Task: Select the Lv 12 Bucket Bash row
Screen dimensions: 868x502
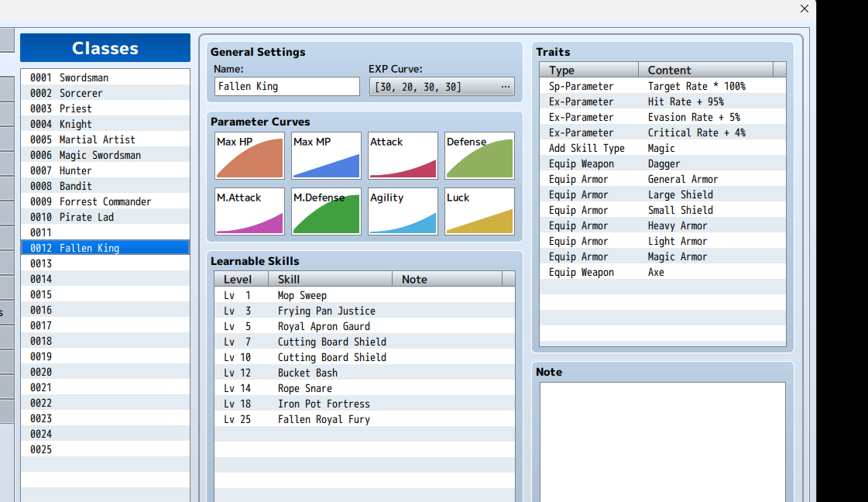Action: [365, 373]
